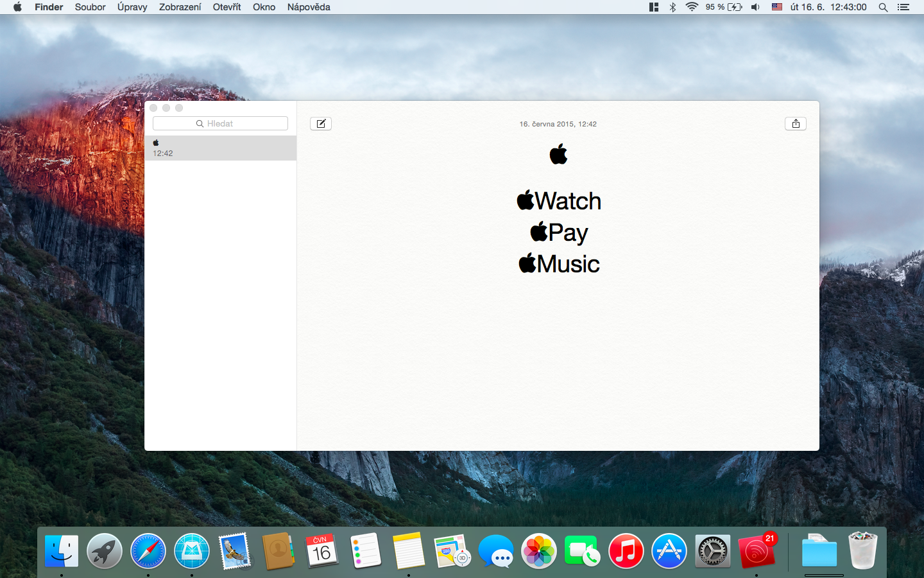Open the Apple menu
Screen dimensions: 924x578
(17, 7)
